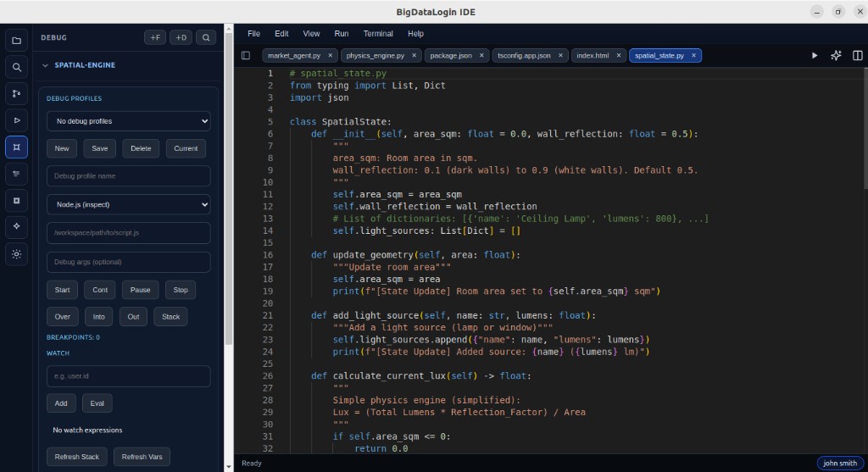Click the step Out button

coord(133,317)
